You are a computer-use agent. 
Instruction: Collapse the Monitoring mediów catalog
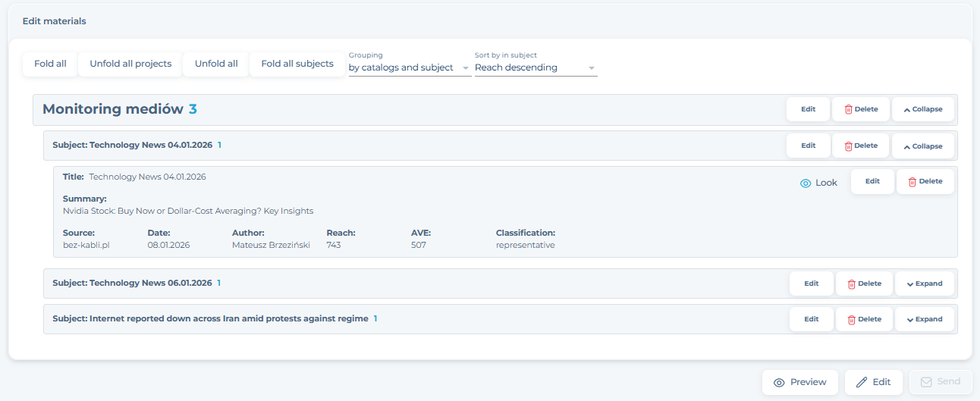pos(922,109)
